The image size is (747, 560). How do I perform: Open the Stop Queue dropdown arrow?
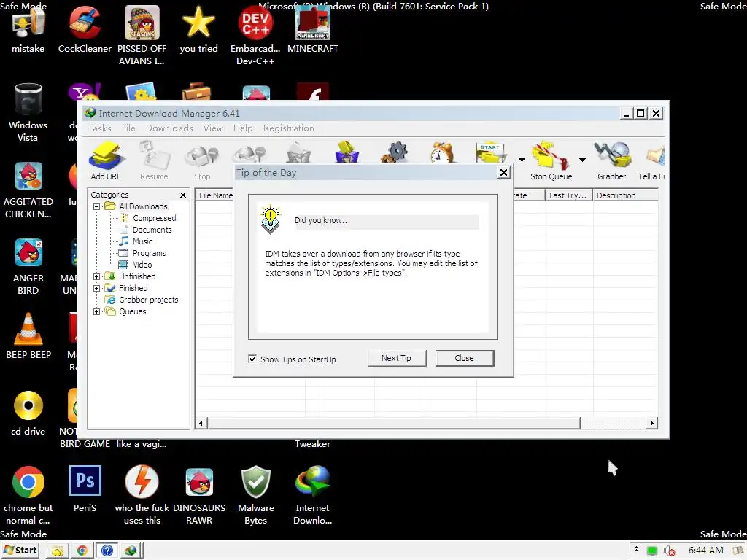(x=582, y=160)
